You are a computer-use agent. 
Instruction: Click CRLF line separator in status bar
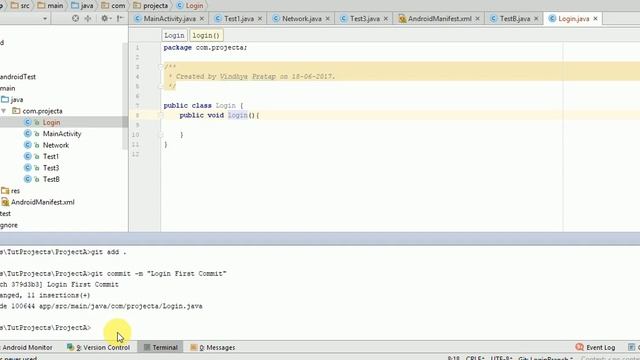(475, 358)
